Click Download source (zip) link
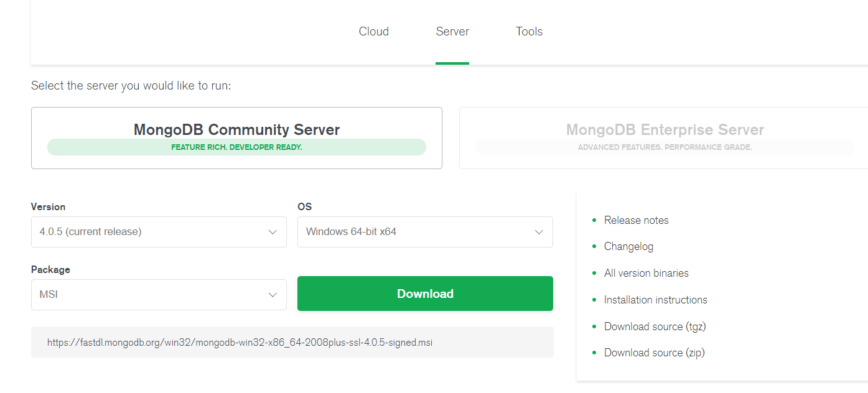Image resolution: width=868 pixels, height=393 pixels. pos(654,353)
